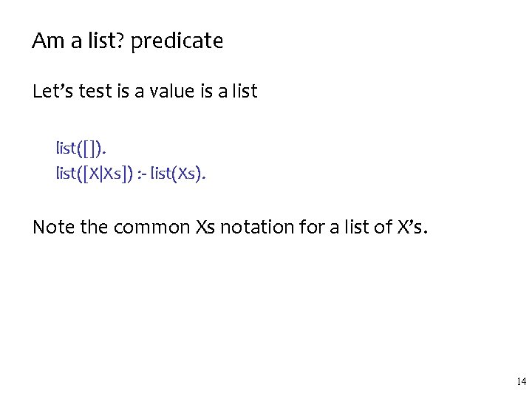Click the word "common" in the note
532x399 pixels.
[152, 227]
